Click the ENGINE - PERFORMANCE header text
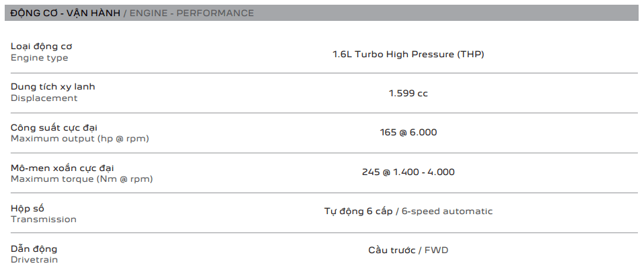 192,13
